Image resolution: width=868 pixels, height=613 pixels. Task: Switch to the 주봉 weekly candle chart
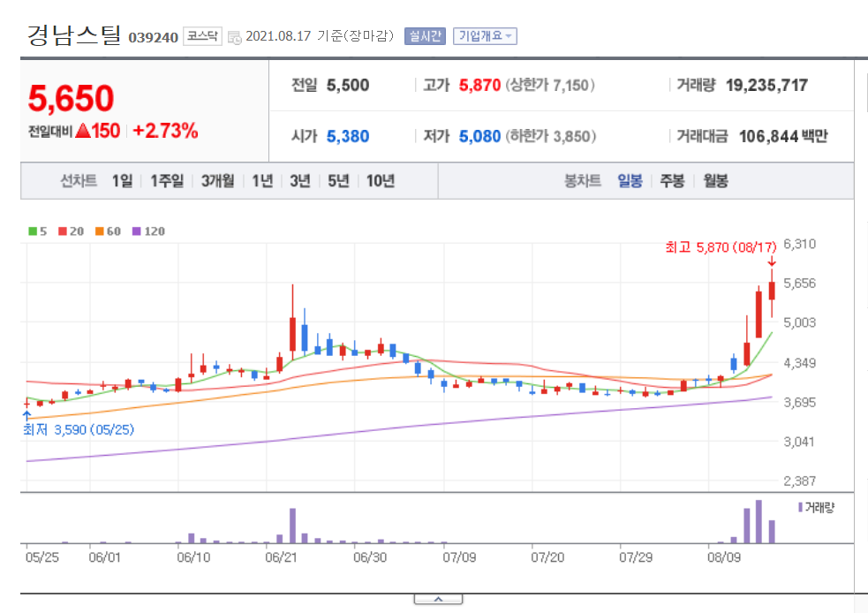(673, 180)
